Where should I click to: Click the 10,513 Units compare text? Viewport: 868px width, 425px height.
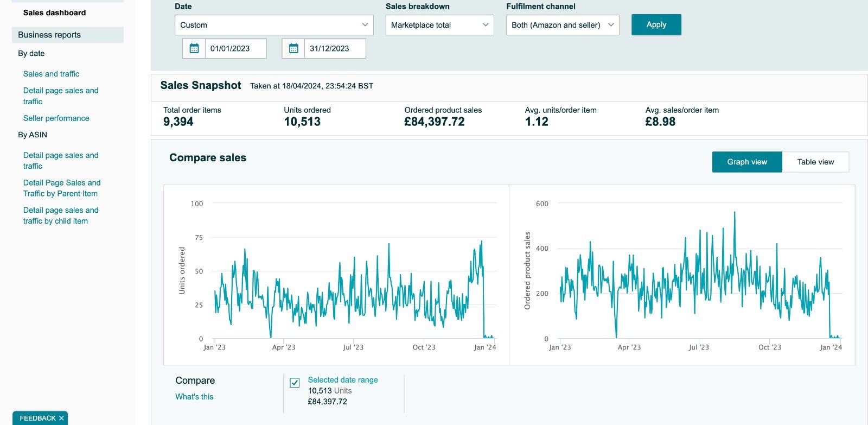coord(330,391)
